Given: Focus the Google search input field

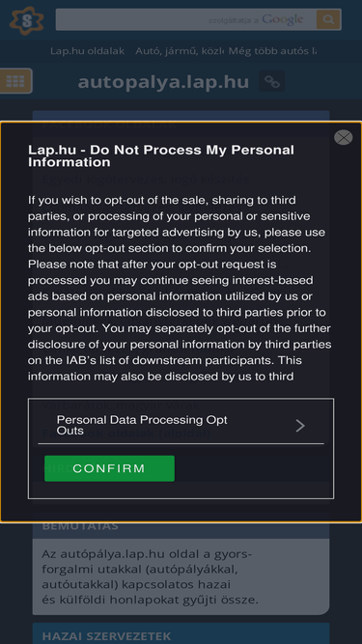Looking at the screenshot, I should pyautogui.click(x=186, y=19).
